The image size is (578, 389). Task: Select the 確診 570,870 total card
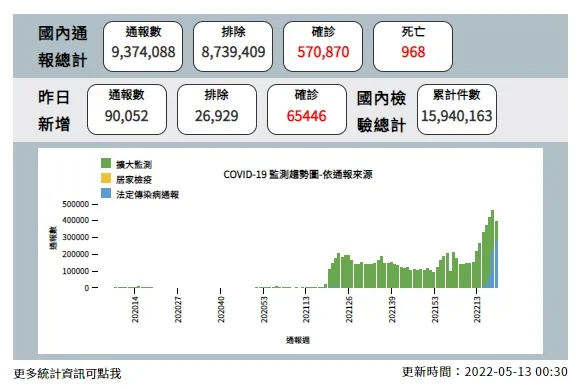tap(323, 46)
